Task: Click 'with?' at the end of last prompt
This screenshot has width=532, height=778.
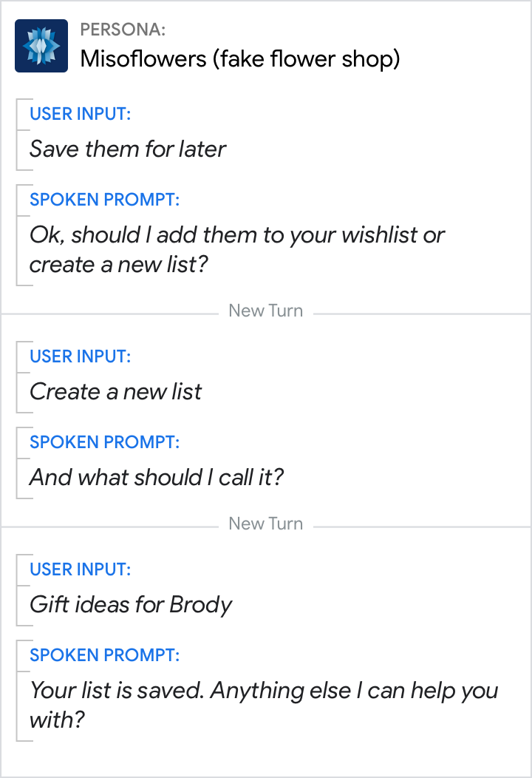Action: (57, 720)
